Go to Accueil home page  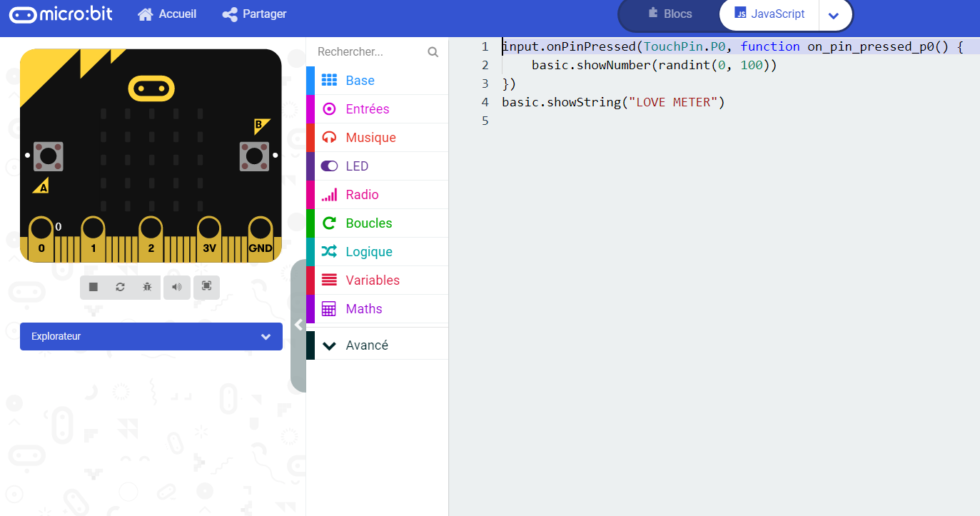point(167,14)
